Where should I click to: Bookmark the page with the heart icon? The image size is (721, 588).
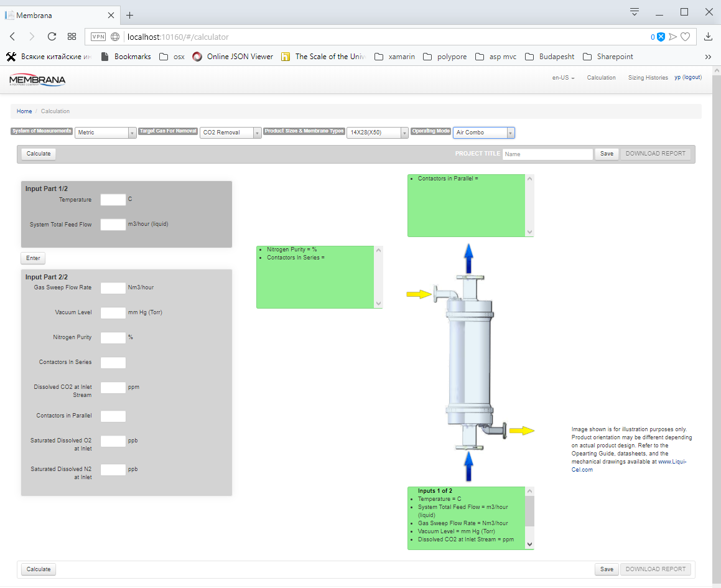[x=685, y=37]
